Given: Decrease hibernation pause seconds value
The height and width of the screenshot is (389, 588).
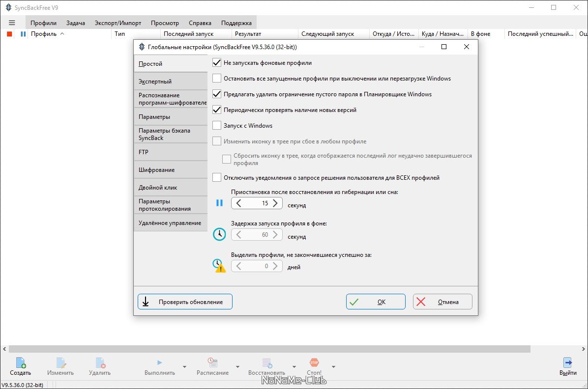Looking at the screenshot, I should [239, 203].
